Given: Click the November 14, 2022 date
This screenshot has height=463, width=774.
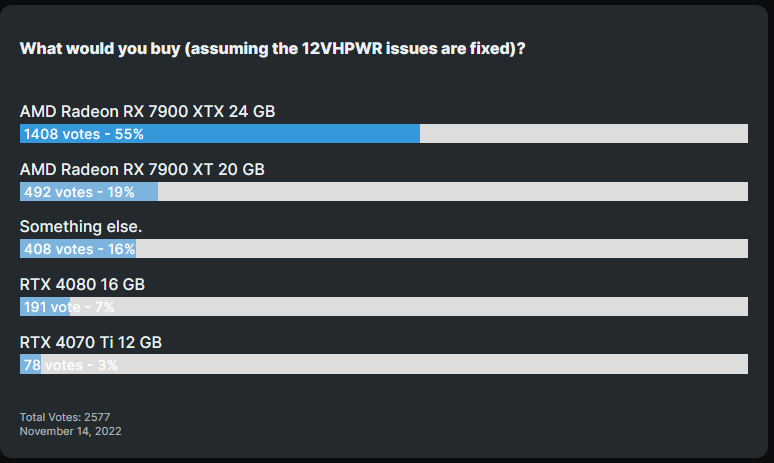Looking at the screenshot, I should pos(71,431).
